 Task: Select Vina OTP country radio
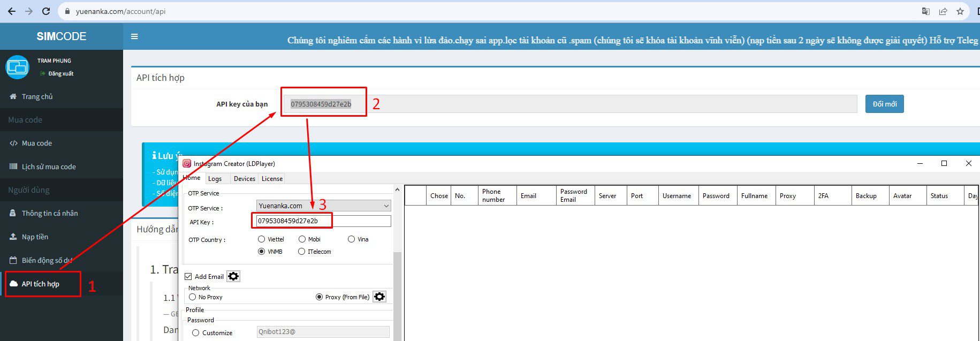[351, 239]
